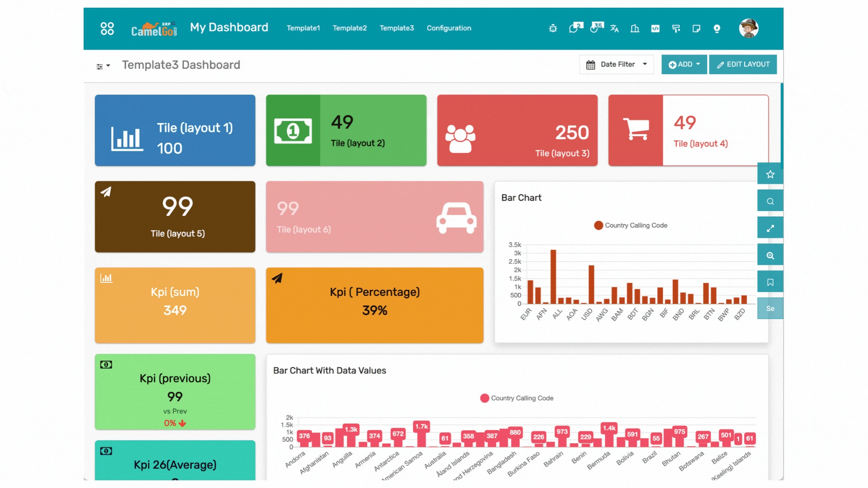Click the language translate icon
Screen dimensions: 868x488
(614, 28)
